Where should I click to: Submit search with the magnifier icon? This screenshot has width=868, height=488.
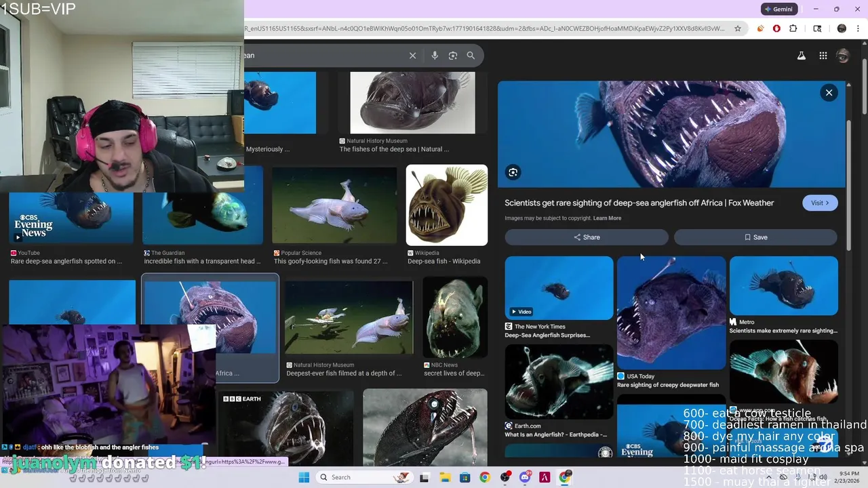471,56
